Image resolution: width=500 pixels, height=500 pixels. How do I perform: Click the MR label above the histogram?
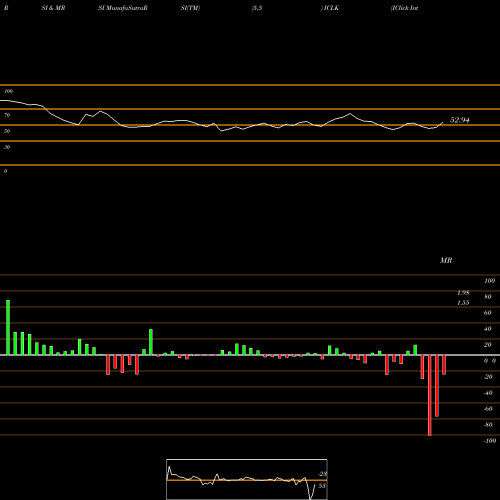tap(446, 260)
